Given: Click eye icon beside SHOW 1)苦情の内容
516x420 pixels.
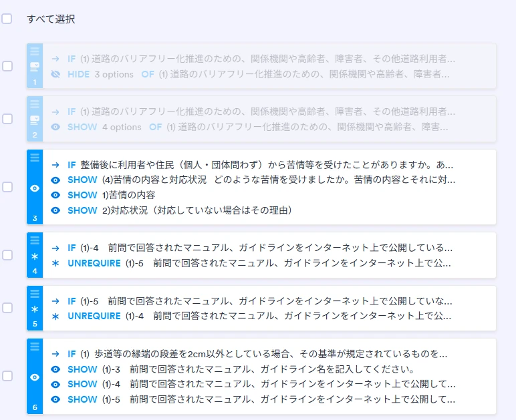Looking at the screenshot, I should (x=55, y=195).
